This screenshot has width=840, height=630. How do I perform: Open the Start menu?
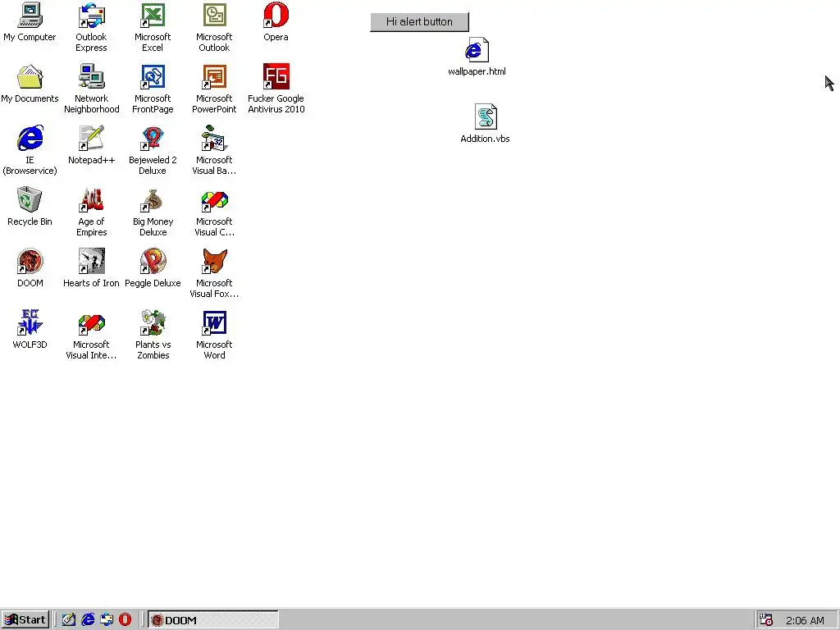[x=25, y=620]
